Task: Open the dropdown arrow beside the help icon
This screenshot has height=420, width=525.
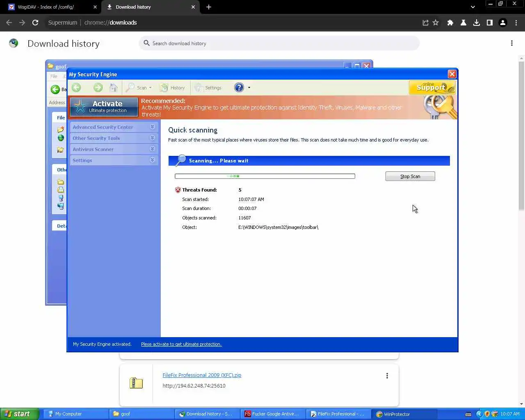Action: 249,87
